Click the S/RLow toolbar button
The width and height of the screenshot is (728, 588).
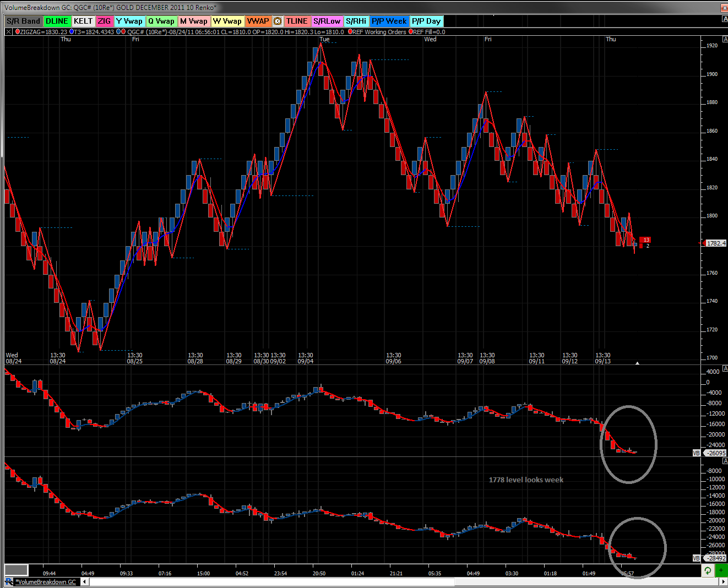[x=327, y=21]
